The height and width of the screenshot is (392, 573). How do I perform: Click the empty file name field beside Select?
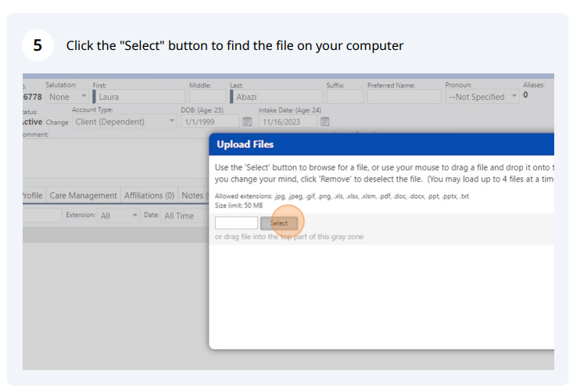click(236, 223)
